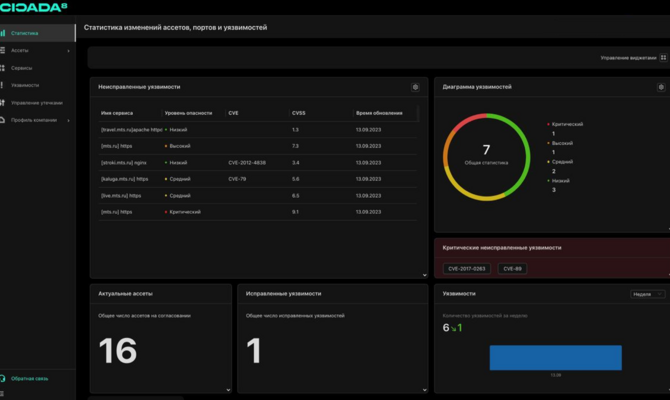Click the Статистика bar chart icon

(3, 33)
